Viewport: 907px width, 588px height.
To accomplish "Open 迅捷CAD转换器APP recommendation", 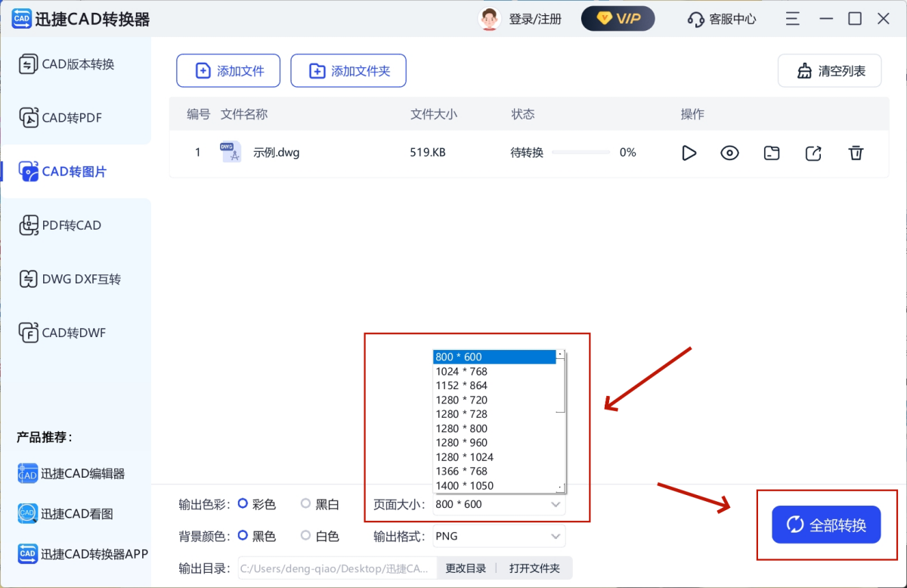I will 82,554.
